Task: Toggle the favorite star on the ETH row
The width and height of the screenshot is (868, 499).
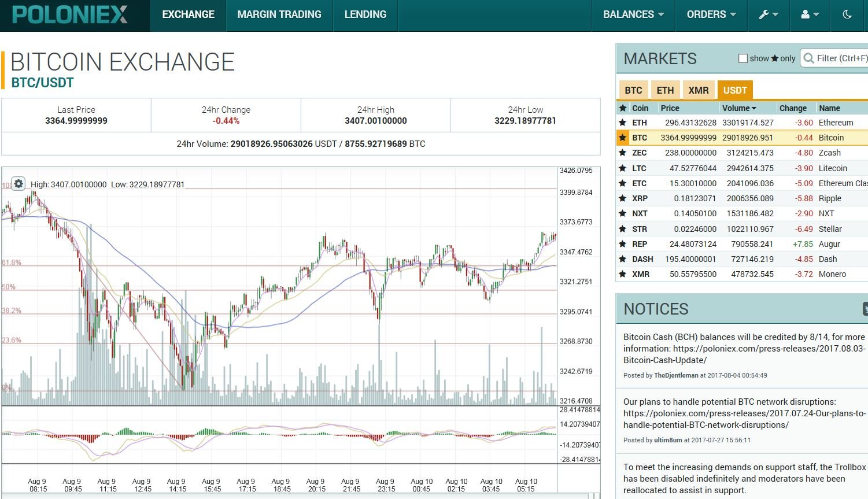Action: pos(623,123)
